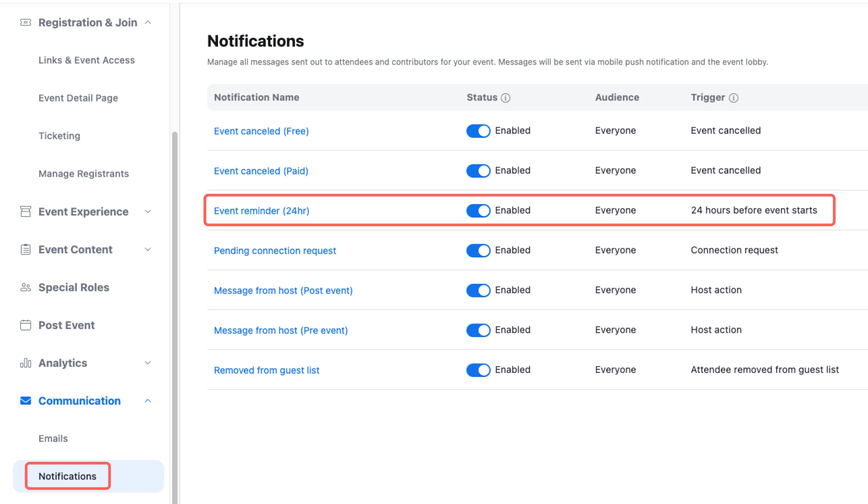Click the Post Event calendar icon
Screen dimensions: 868x504
click(26, 325)
